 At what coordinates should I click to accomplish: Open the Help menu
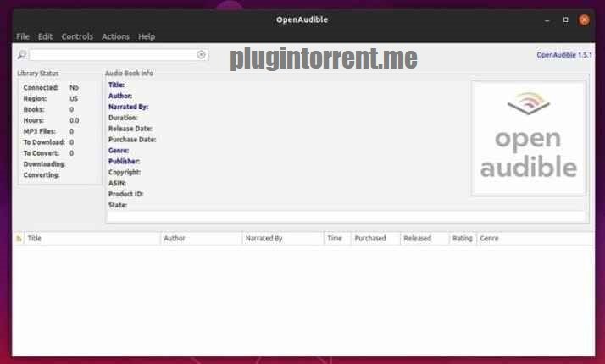pyautogui.click(x=147, y=36)
